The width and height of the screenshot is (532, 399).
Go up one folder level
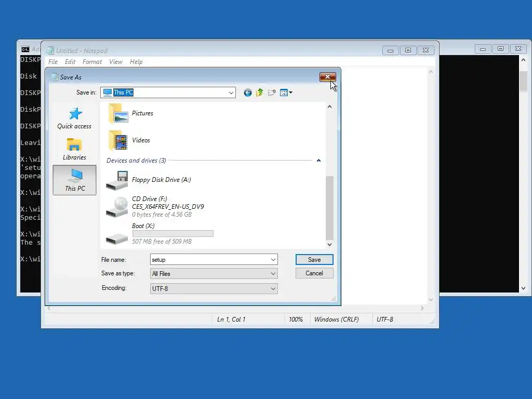(x=260, y=92)
